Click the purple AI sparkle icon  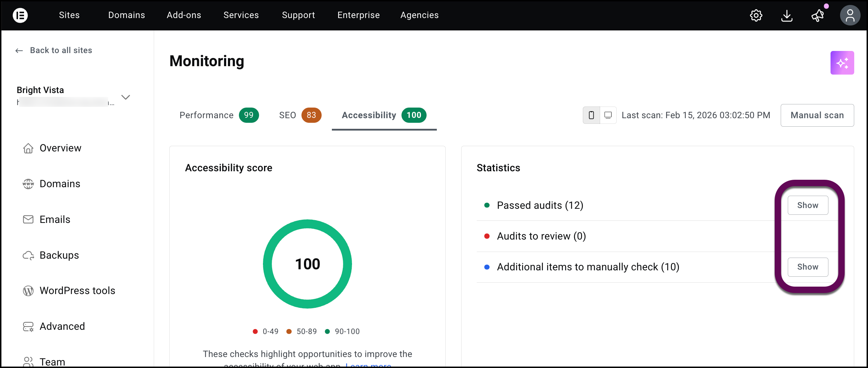click(x=842, y=63)
